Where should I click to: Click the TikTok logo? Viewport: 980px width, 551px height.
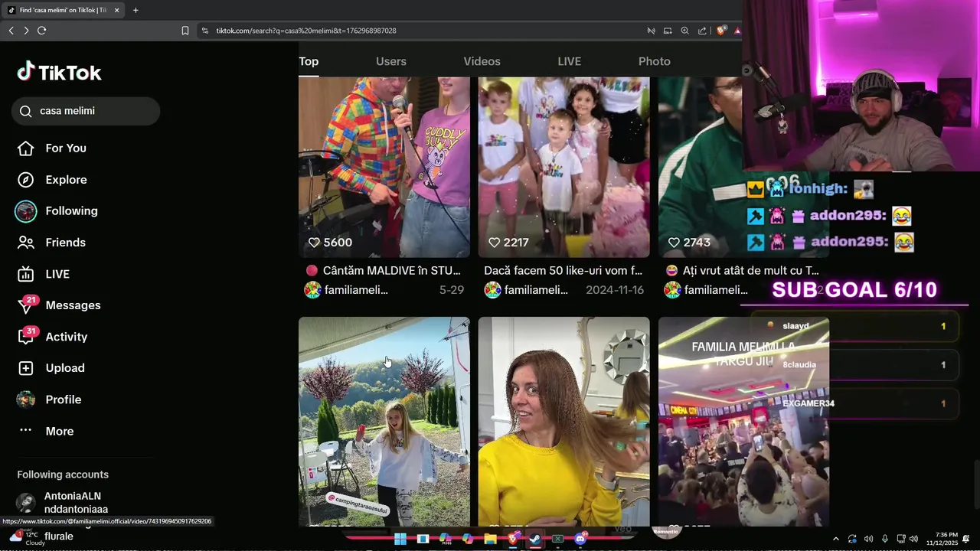(59, 72)
